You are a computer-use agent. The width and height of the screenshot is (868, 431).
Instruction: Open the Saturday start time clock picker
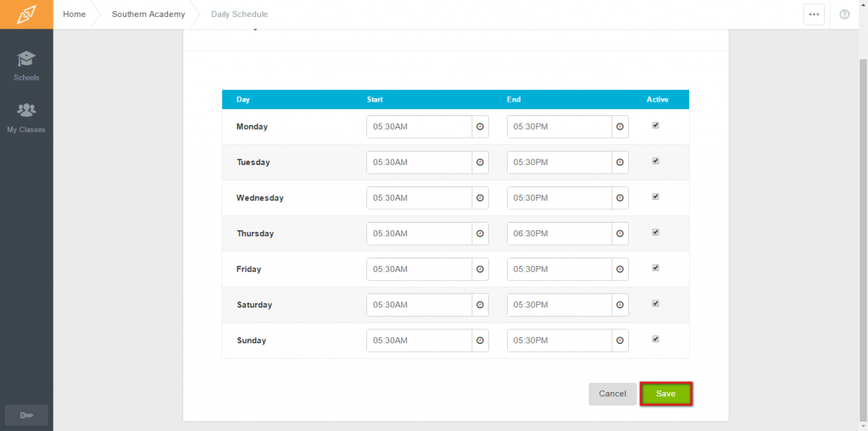(480, 304)
